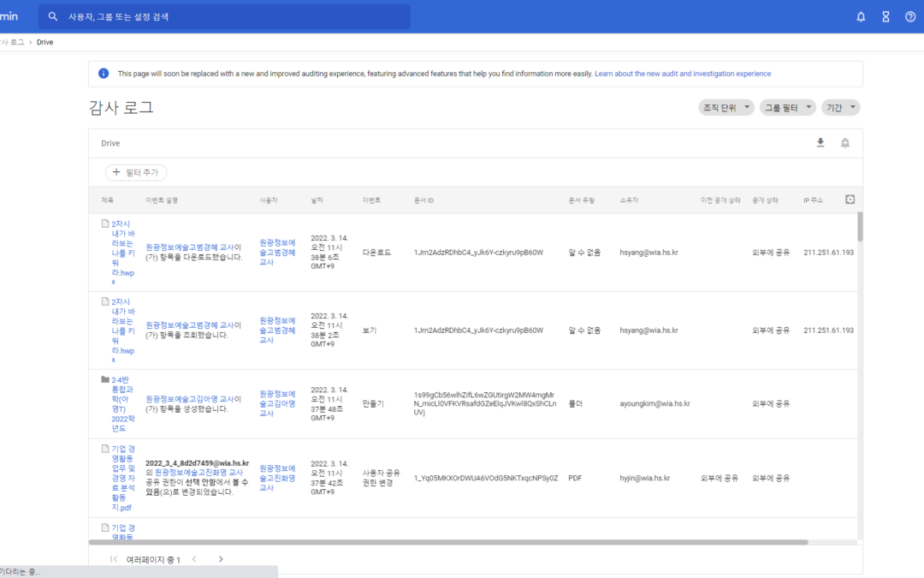Open the 그룹 필터 dropdown
Screen dimensions: 924x578
click(788, 107)
